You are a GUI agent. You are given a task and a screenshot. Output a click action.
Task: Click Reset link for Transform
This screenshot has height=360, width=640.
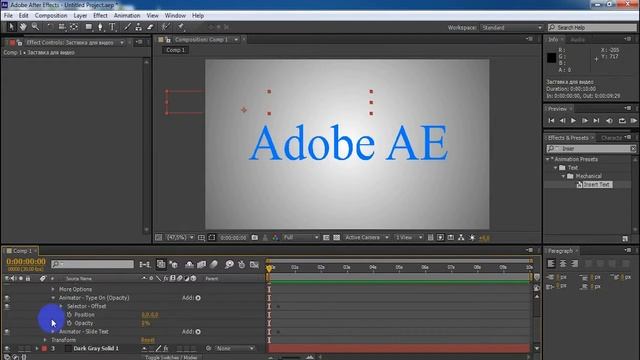pyautogui.click(x=147, y=340)
